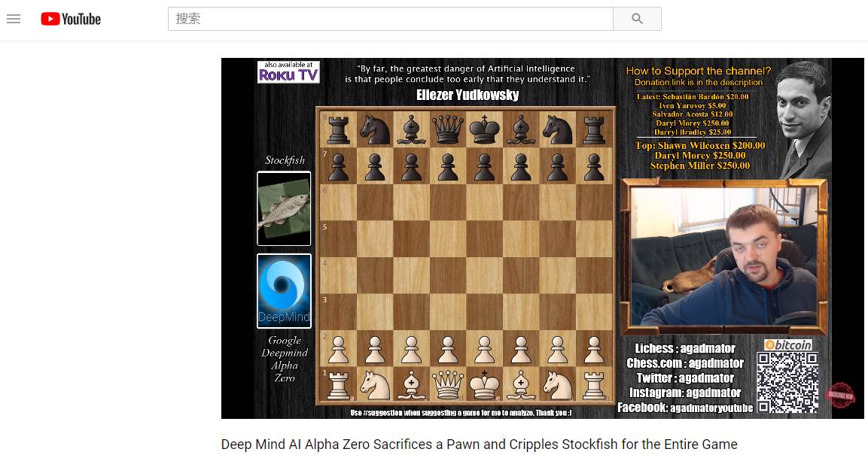Screen dimensions: 868x455
Task: Click the 'Stockfish' label text
Action: pos(285,160)
